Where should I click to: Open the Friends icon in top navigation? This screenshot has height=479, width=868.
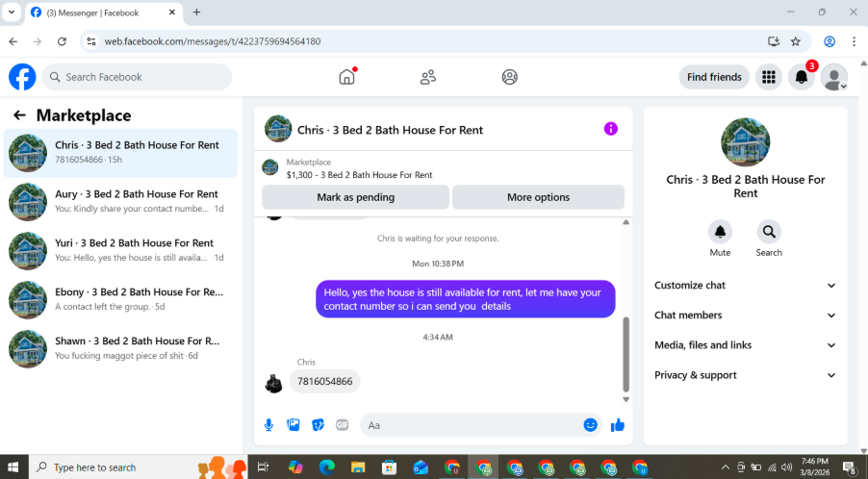point(428,77)
